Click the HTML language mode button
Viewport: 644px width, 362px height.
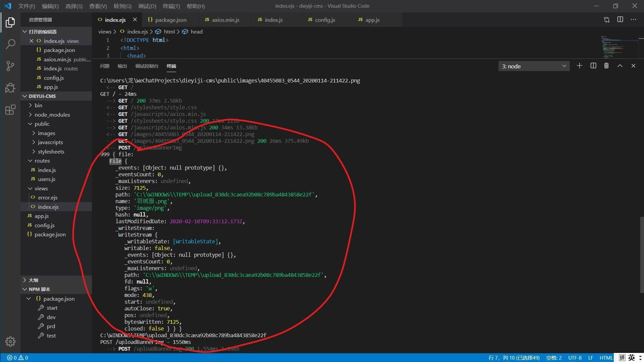click(606, 358)
